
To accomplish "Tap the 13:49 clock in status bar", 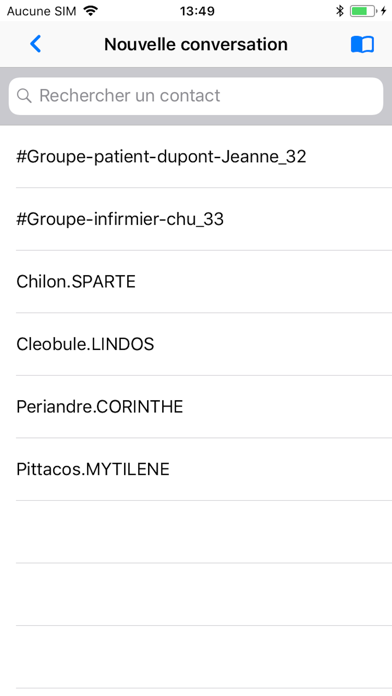I will [197, 11].
